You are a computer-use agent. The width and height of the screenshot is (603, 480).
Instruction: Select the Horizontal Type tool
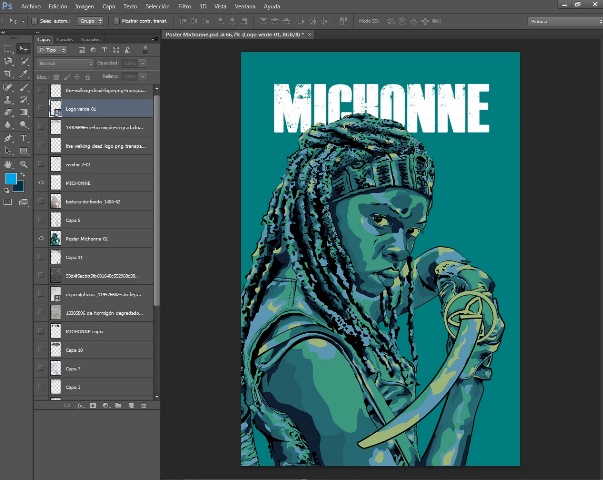[x=24, y=138]
